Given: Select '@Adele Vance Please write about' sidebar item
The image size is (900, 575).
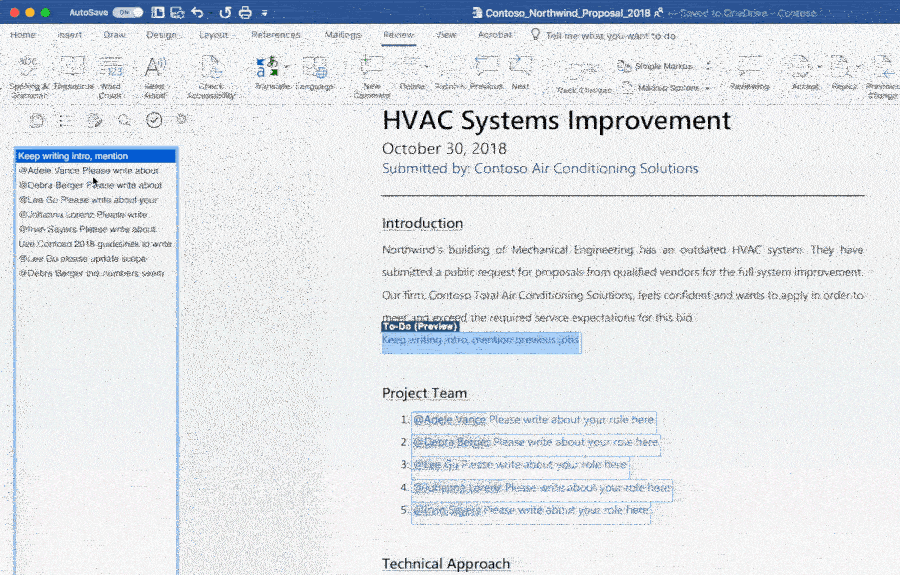Looking at the screenshot, I should 96,170.
